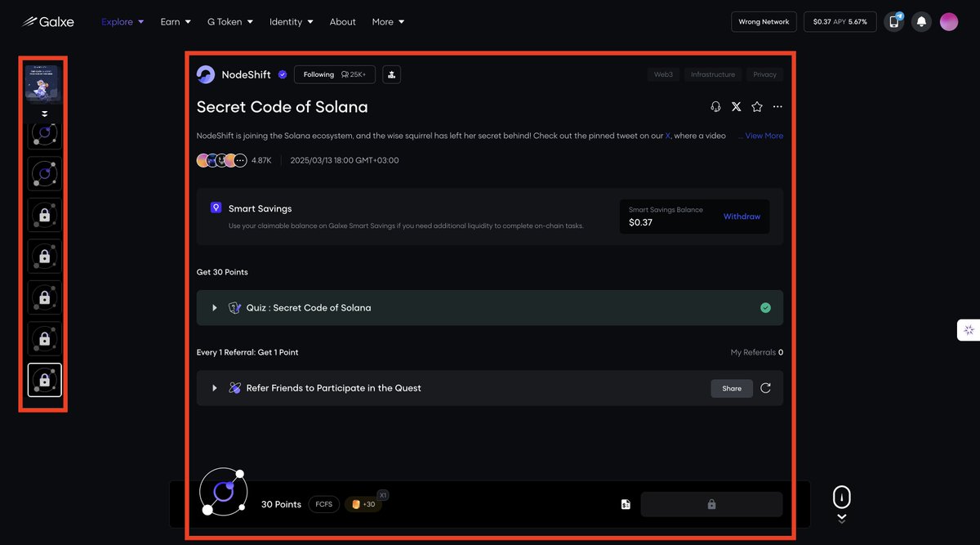Image resolution: width=980 pixels, height=545 pixels.
Task: Click the 4.87K participants count
Action: click(261, 160)
